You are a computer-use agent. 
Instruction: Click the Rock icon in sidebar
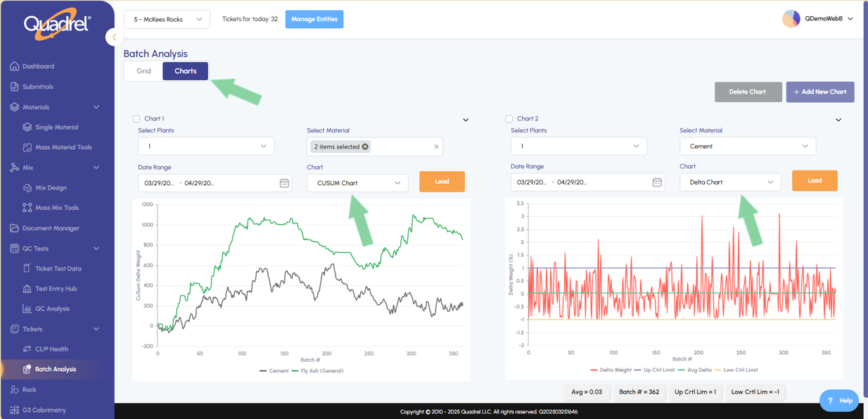click(x=15, y=389)
